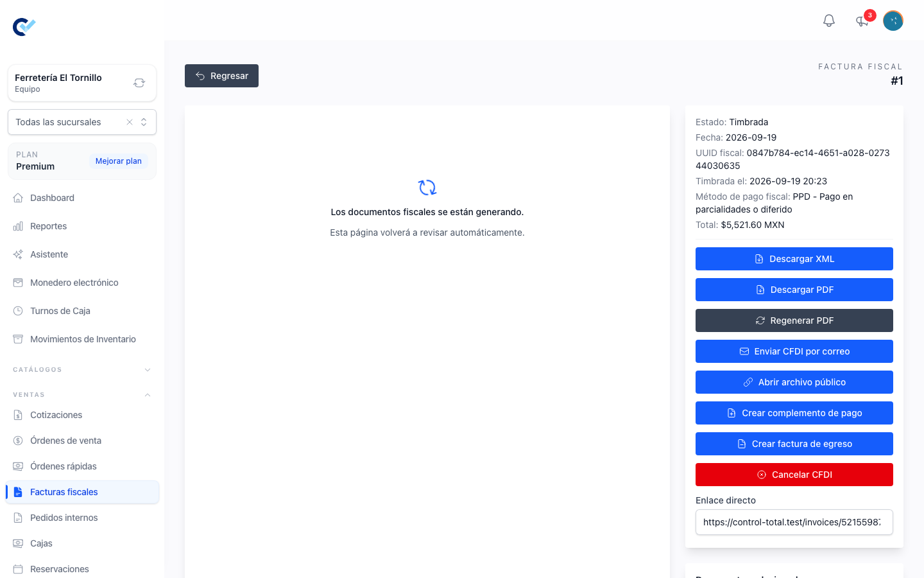Click the Estado: Timbrada text
The height and width of the screenshot is (578, 924).
(732, 122)
